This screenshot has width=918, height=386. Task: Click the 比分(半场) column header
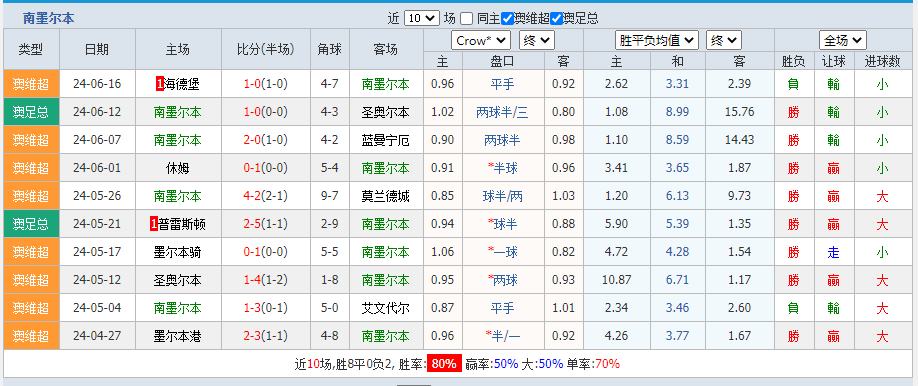coord(266,49)
